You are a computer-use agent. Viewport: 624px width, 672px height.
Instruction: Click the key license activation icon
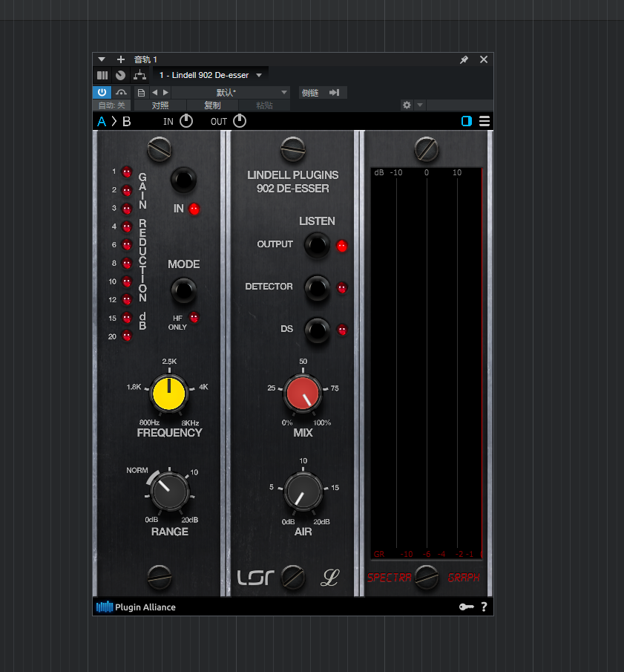click(x=467, y=607)
